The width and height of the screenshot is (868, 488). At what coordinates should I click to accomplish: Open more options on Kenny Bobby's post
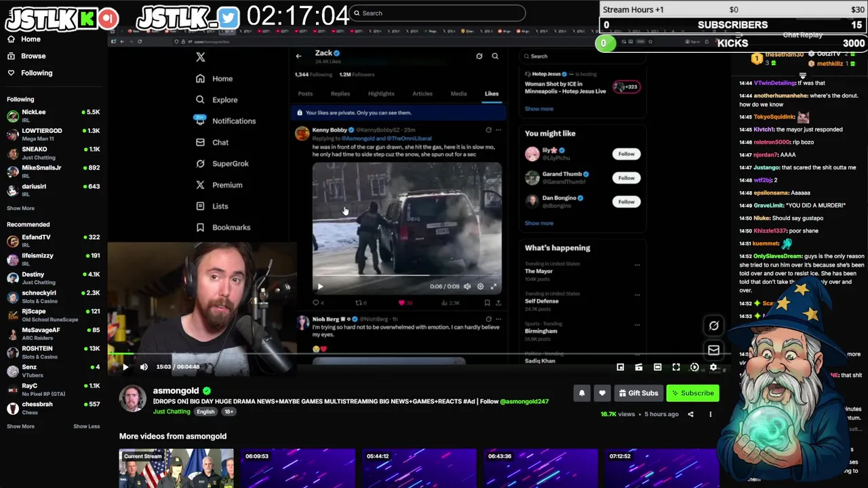(498, 129)
